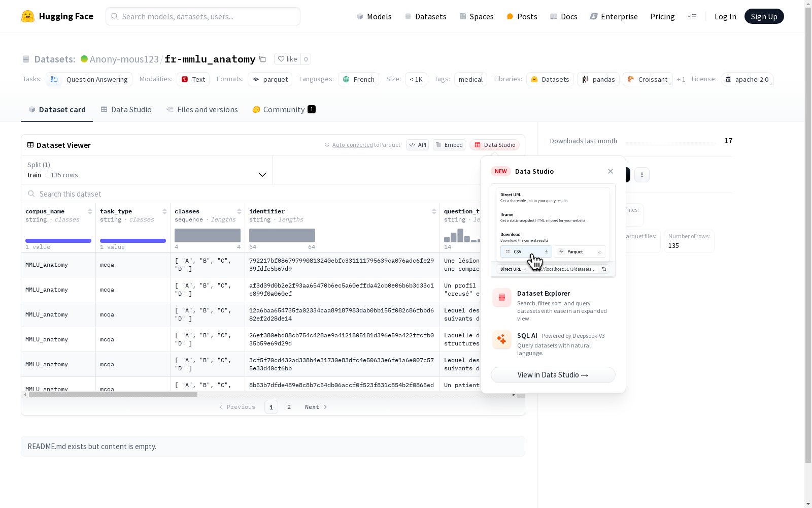
Task: Copy dataset name with the copy icon
Action: click(x=262, y=59)
